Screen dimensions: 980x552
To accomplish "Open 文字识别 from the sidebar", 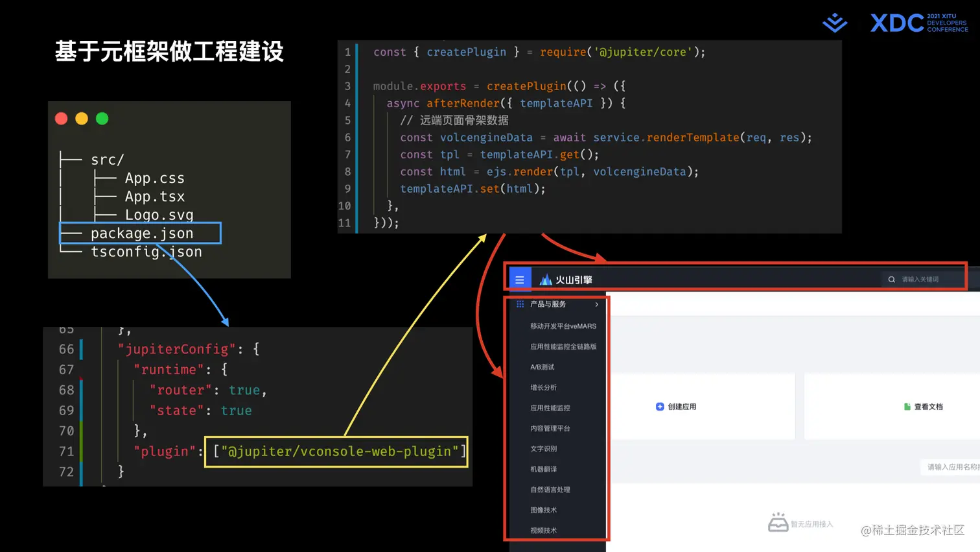I will point(543,449).
